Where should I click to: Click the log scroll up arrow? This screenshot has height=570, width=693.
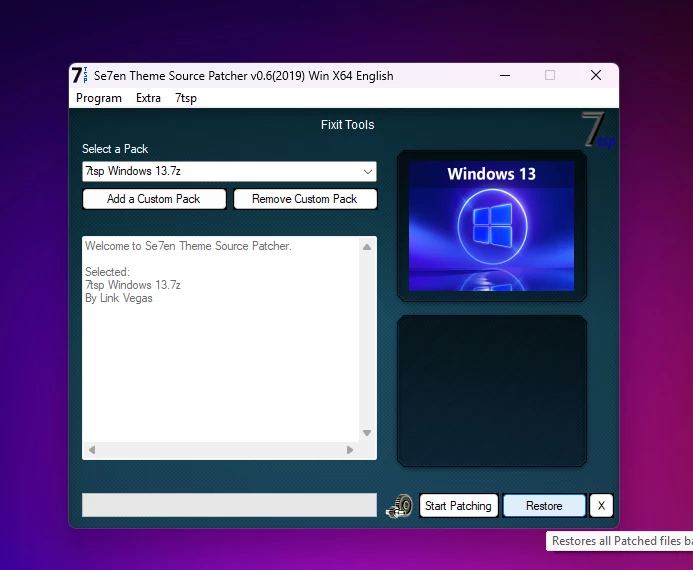367,247
